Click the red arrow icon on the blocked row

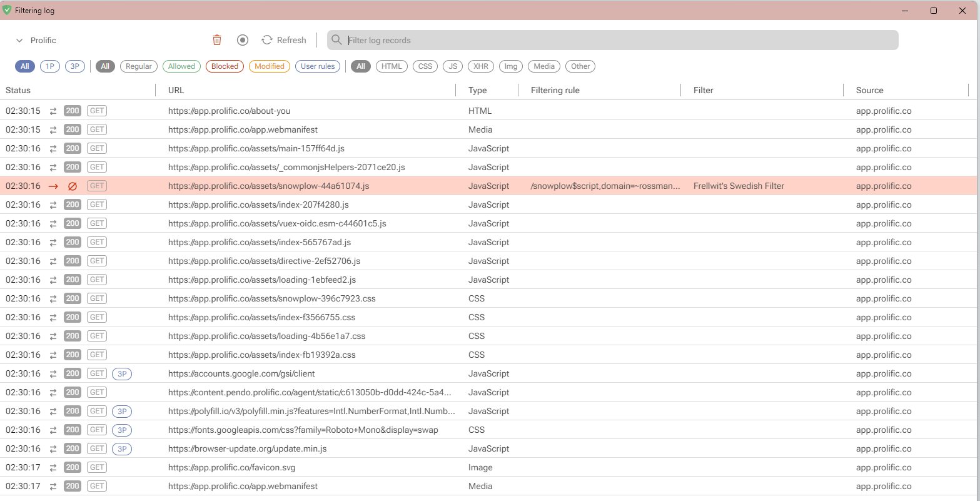pyautogui.click(x=53, y=186)
